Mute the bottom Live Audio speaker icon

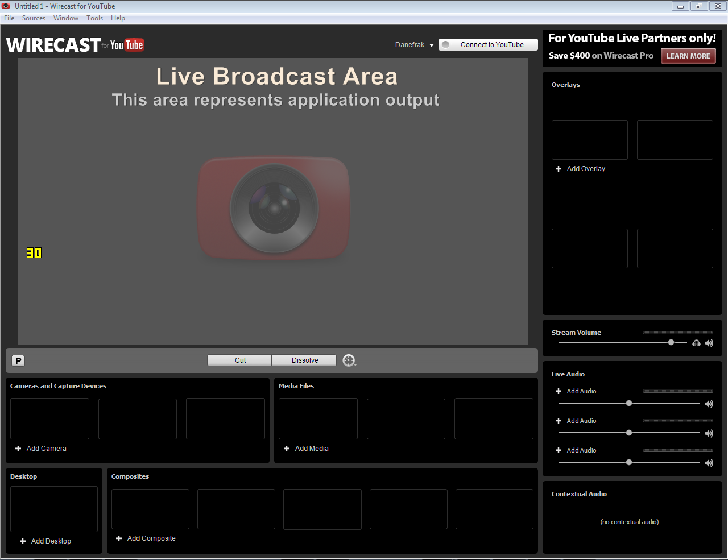click(x=709, y=463)
